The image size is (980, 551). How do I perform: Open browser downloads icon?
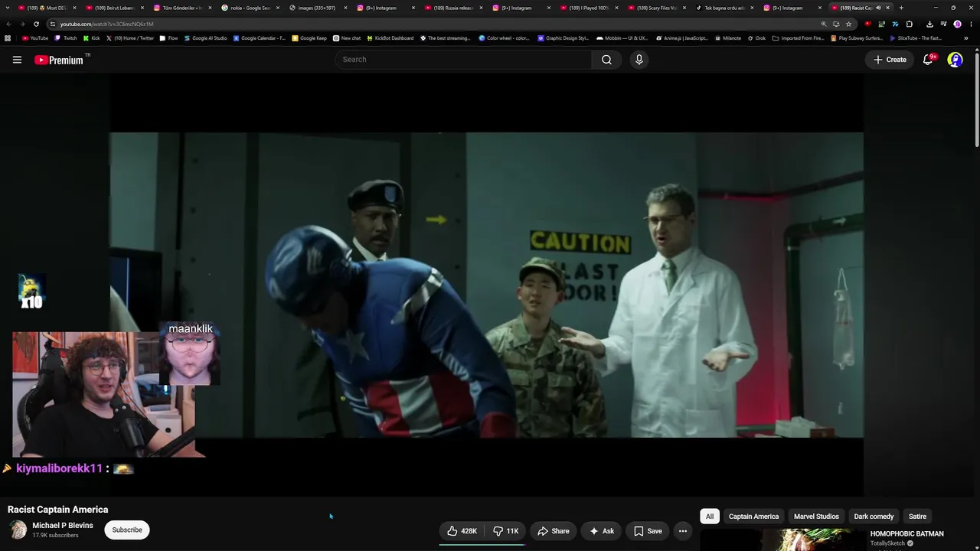929,24
